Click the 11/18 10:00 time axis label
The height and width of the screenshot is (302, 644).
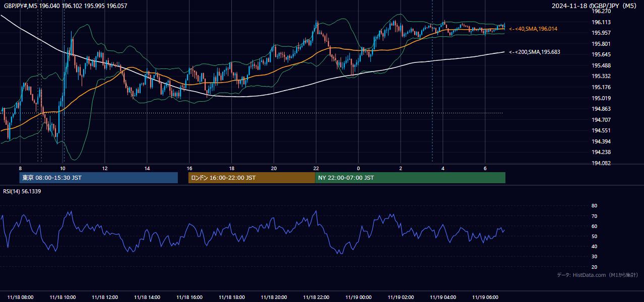[x=62, y=297]
